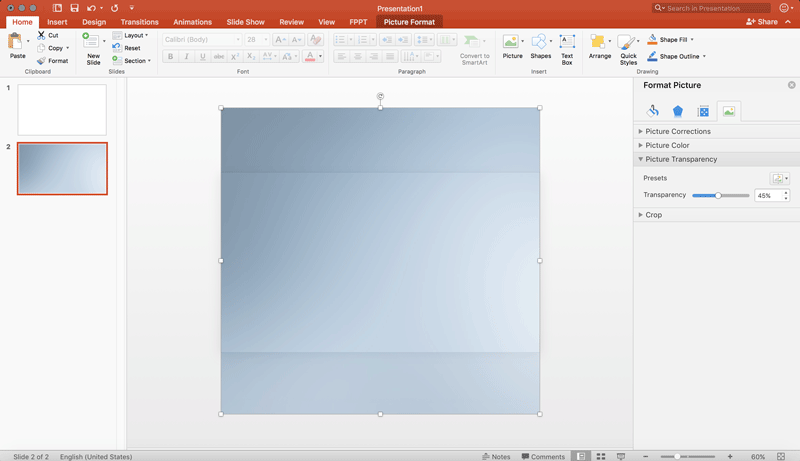Select the slide 1 thumbnail
Image resolution: width=800 pixels, height=461 pixels.
(x=62, y=110)
